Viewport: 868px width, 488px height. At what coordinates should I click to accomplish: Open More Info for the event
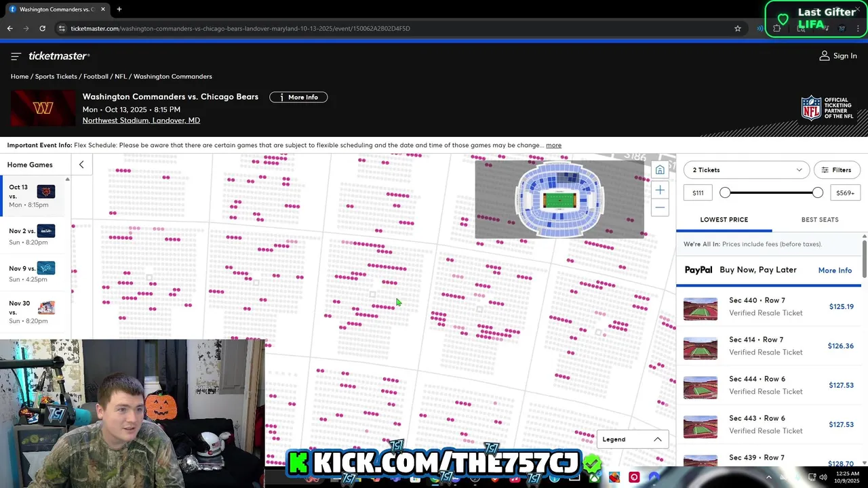point(298,97)
